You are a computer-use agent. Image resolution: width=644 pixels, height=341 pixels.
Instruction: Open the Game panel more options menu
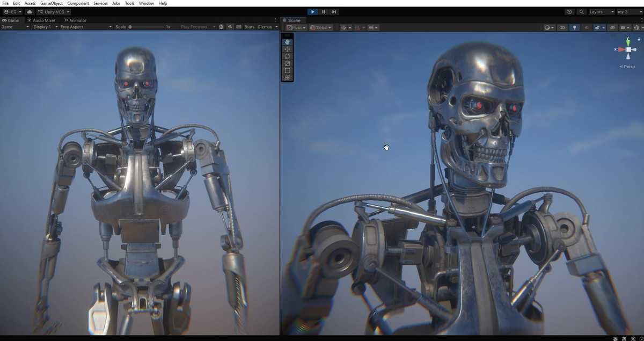[x=275, y=20]
